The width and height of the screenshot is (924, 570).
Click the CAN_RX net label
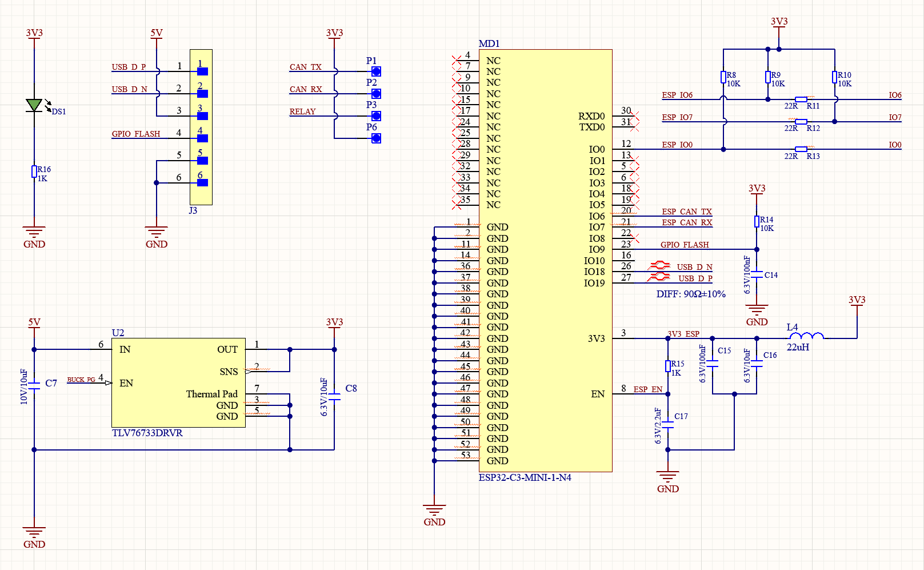coord(306,89)
